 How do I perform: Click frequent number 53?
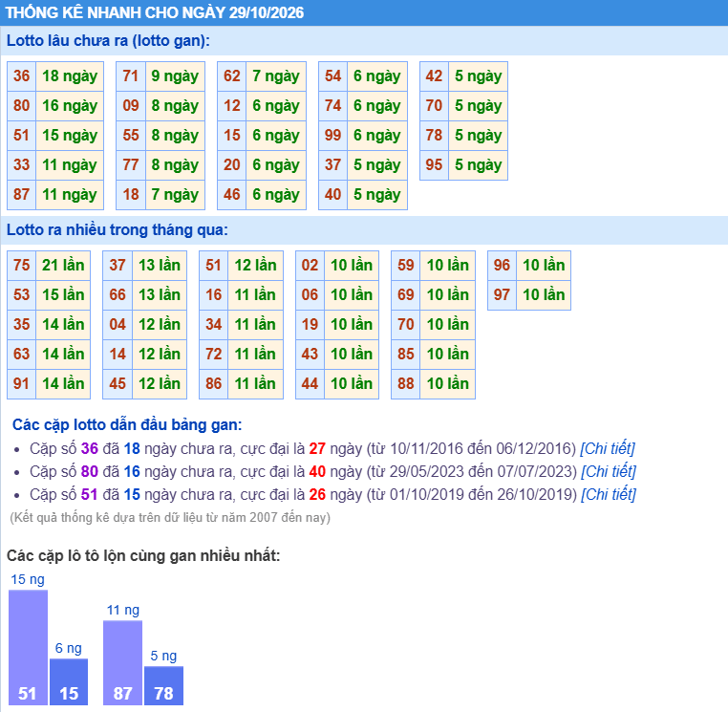[22, 295]
